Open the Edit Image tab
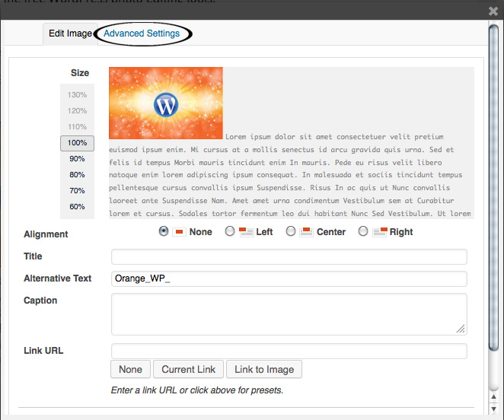The width and height of the screenshot is (504, 420). (70, 34)
